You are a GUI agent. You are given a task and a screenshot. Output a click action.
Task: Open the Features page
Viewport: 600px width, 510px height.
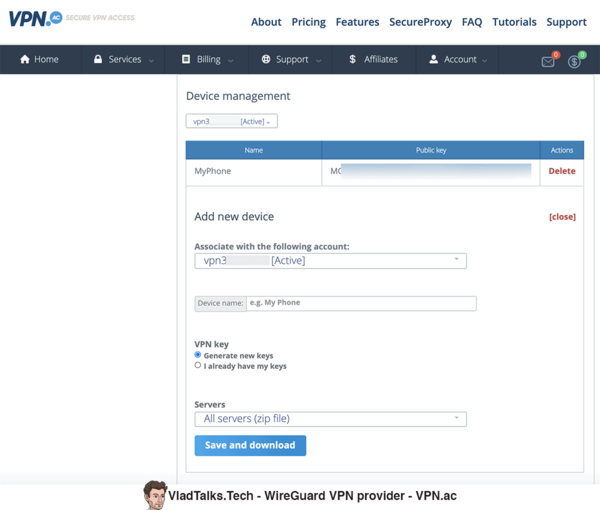tap(357, 22)
